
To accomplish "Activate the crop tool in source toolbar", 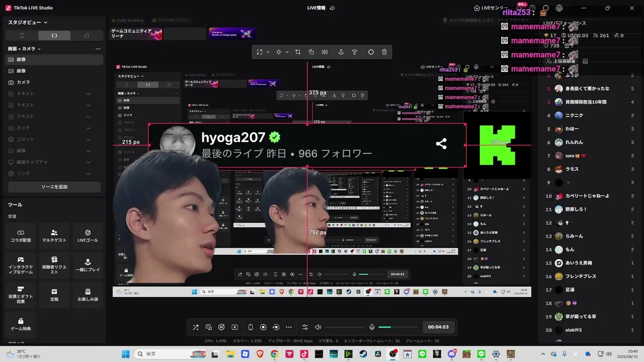I will [298, 52].
